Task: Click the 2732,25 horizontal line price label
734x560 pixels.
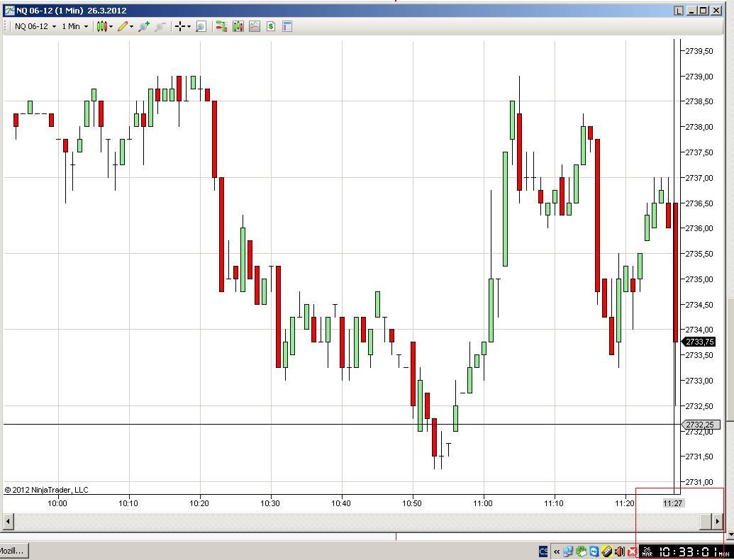Action: coord(701,425)
